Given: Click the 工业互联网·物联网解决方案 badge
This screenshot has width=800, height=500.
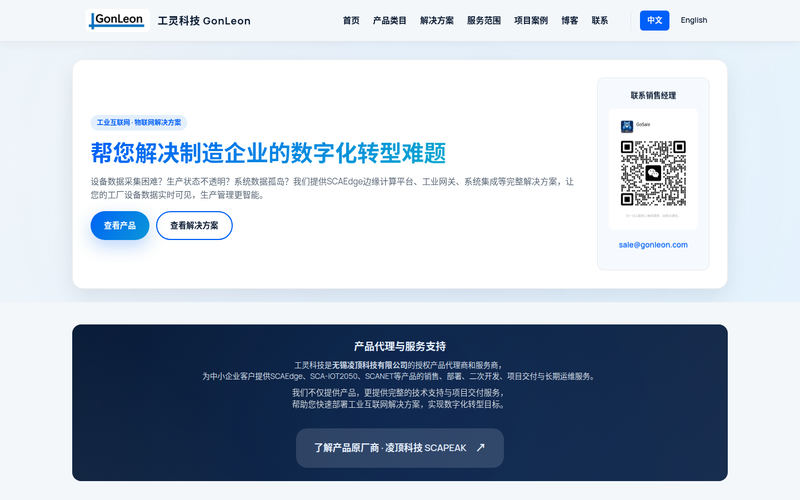Looking at the screenshot, I should pyautogui.click(x=139, y=122).
